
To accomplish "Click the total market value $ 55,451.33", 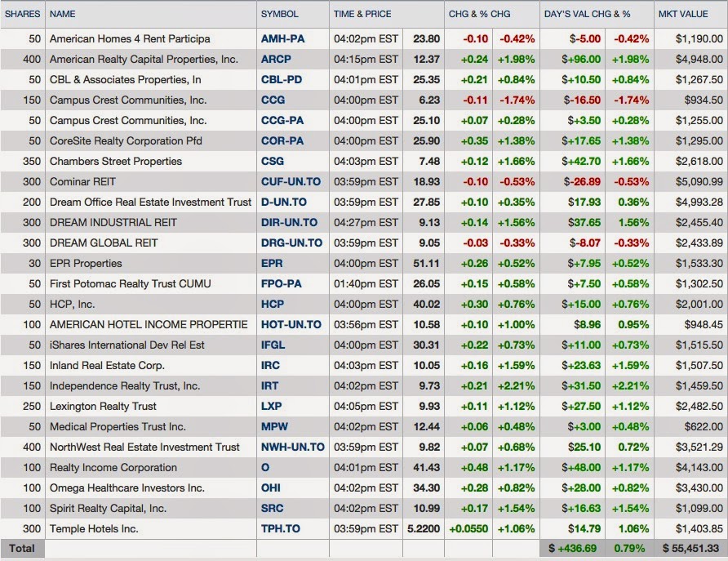I will (x=690, y=549).
